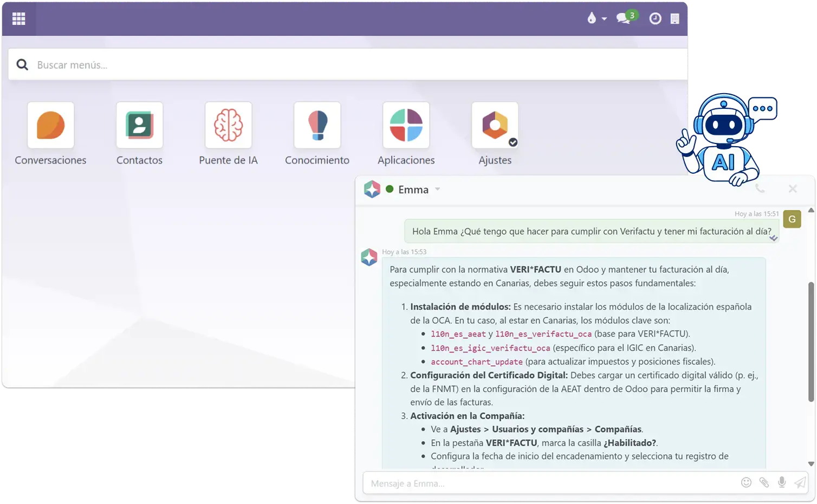Open the droplet debug dropdown in navbar
817x504 pixels.
tap(596, 18)
